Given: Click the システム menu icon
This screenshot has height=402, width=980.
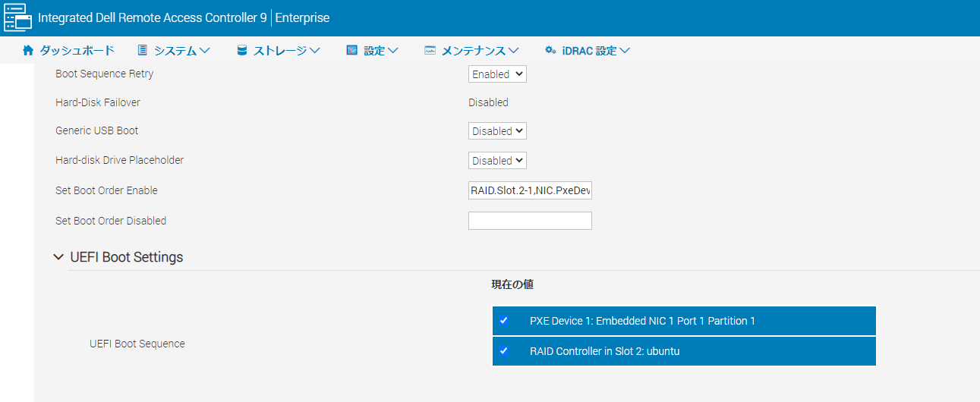Looking at the screenshot, I should coord(142,51).
